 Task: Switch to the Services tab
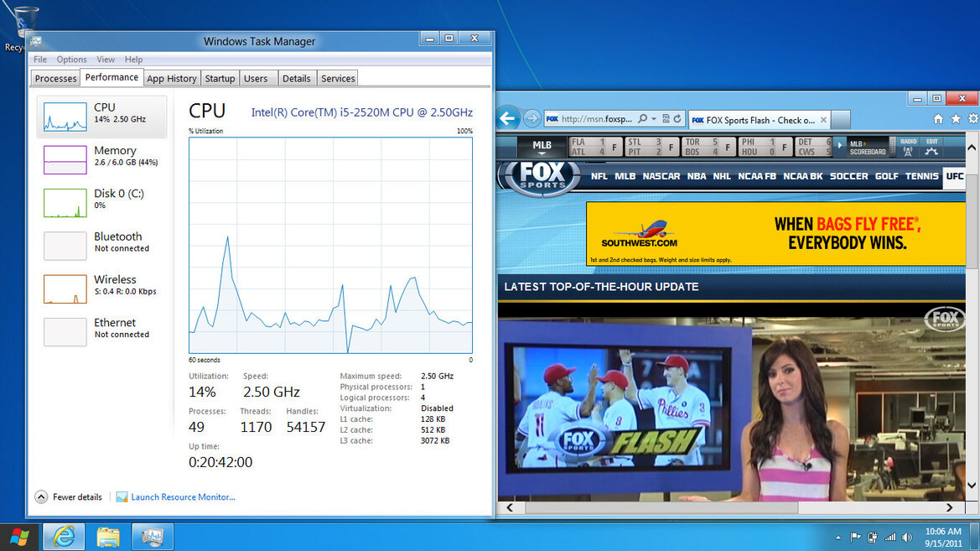[x=338, y=78]
